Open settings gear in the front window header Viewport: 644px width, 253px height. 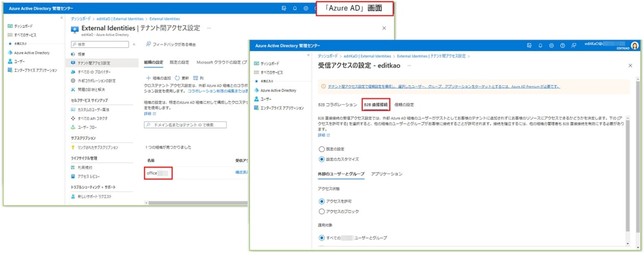click(552, 46)
